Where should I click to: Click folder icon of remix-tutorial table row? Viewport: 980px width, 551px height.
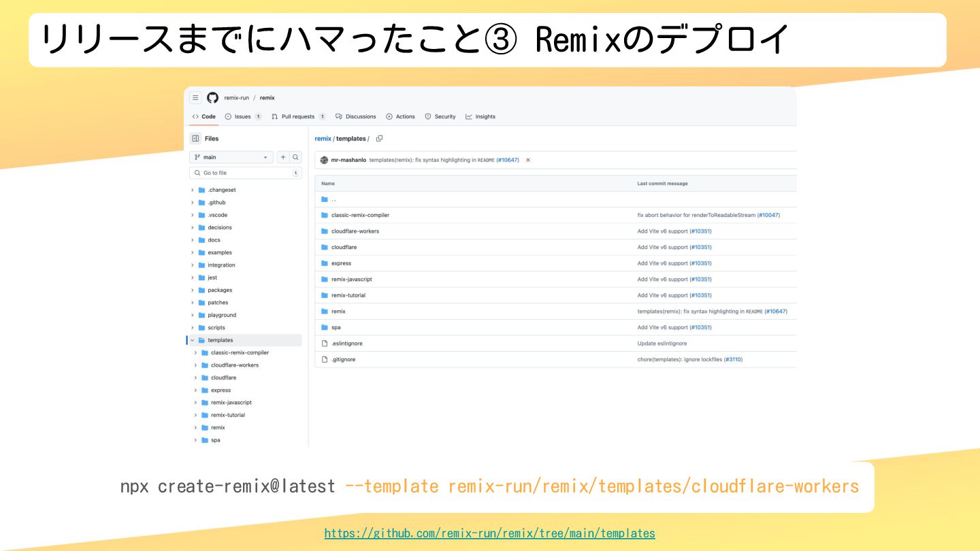click(325, 295)
